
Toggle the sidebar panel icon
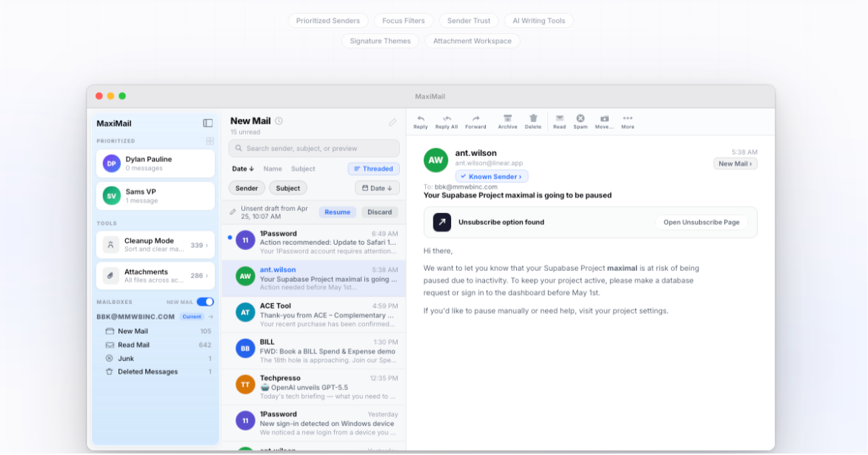[207, 124]
